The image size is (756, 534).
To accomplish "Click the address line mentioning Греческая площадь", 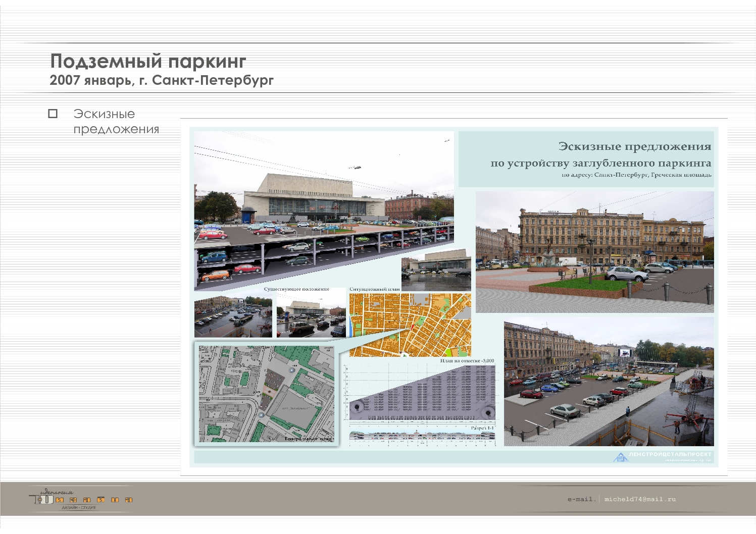I will click(x=636, y=175).
